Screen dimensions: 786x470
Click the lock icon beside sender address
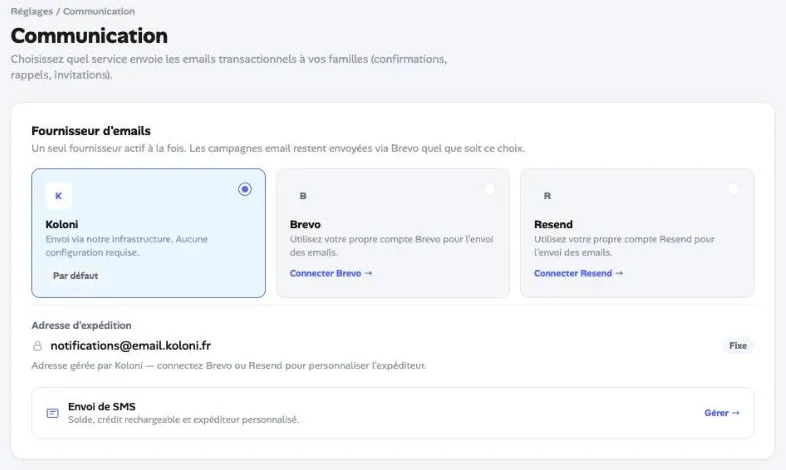click(38, 346)
